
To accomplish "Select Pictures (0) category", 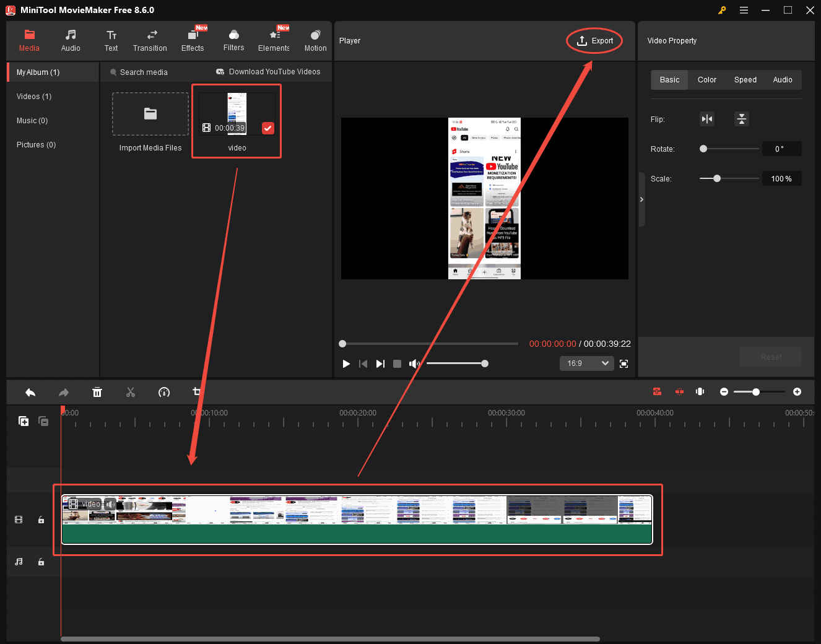I will pos(36,145).
